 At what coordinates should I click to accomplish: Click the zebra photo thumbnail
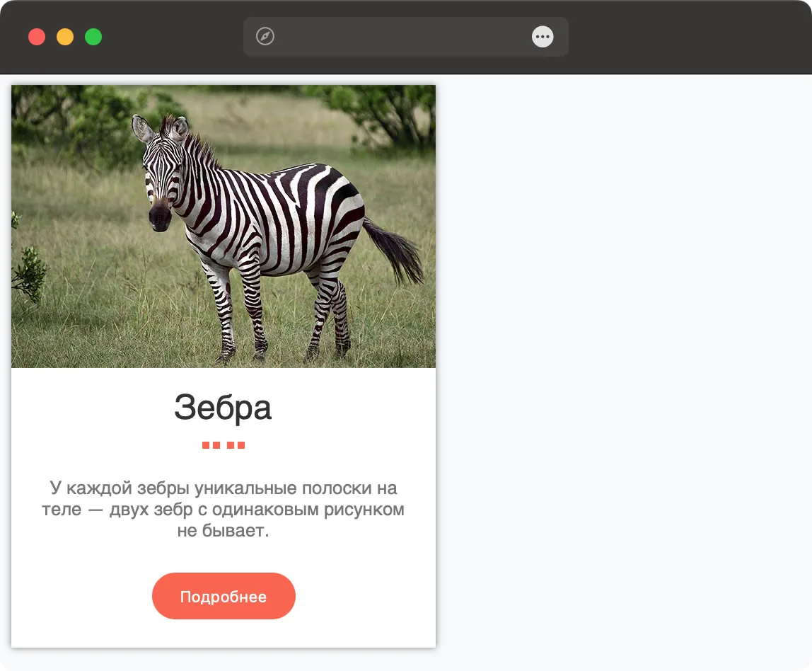tap(224, 226)
